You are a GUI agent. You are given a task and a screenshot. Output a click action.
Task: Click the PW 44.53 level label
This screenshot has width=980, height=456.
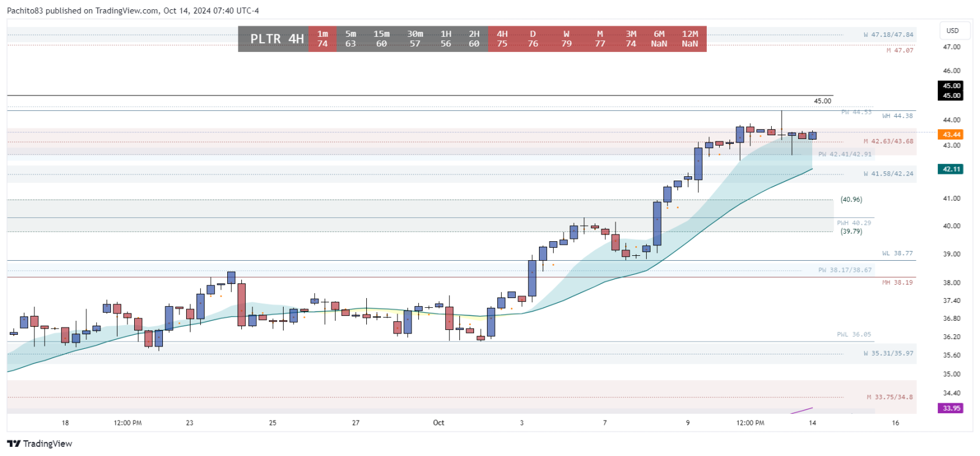pyautogui.click(x=856, y=112)
